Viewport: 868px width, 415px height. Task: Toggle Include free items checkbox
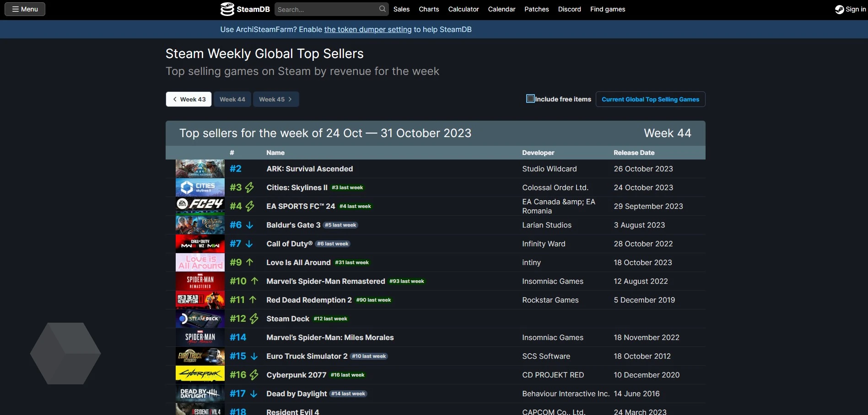coord(531,99)
